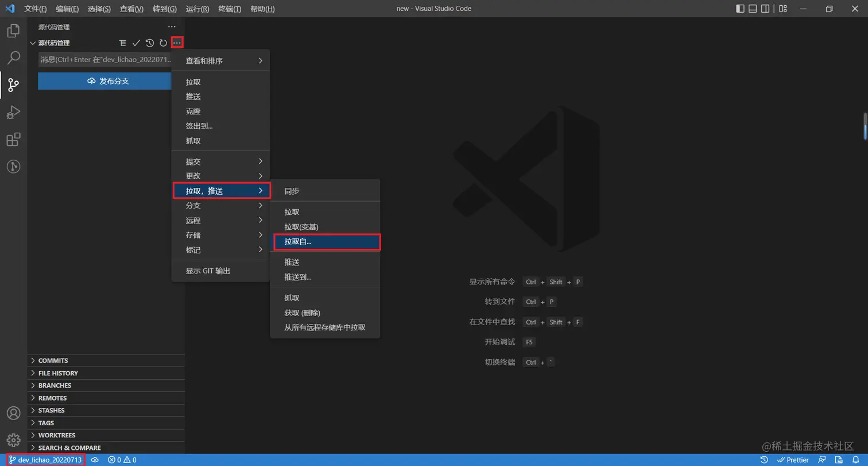Toggle the bottom panel layout icon

click(x=753, y=9)
